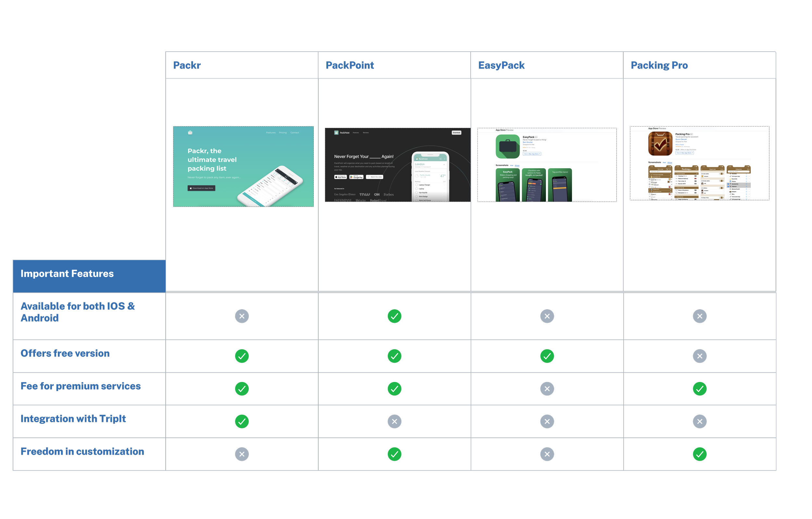Open the Packr website thumbnail
The width and height of the screenshot is (812, 519).
pyautogui.click(x=243, y=166)
